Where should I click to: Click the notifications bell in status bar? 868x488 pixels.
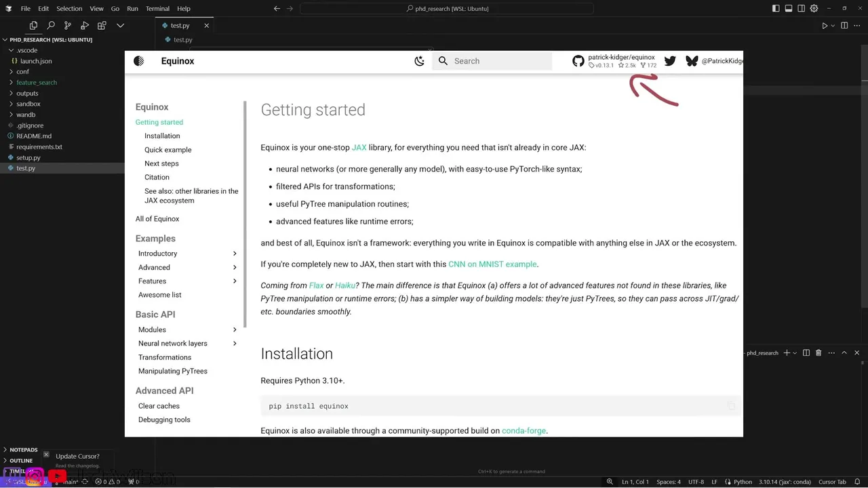(858, 482)
